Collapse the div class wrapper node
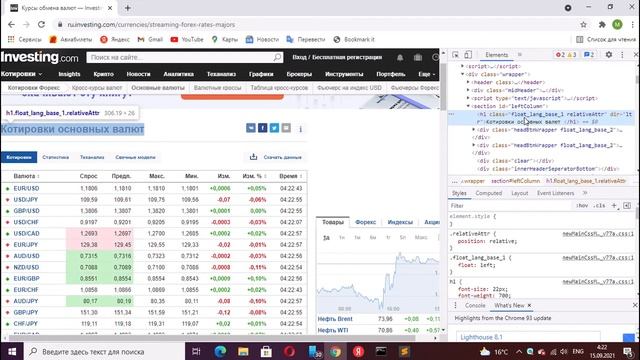This screenshot has width=640, height=360. click(462, 74)
